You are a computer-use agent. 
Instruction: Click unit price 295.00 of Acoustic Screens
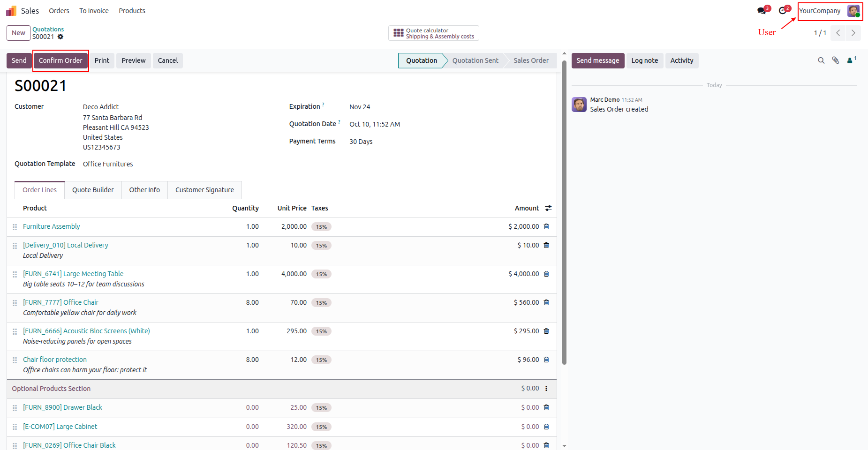pyautogui.click(x=297, y=331)
